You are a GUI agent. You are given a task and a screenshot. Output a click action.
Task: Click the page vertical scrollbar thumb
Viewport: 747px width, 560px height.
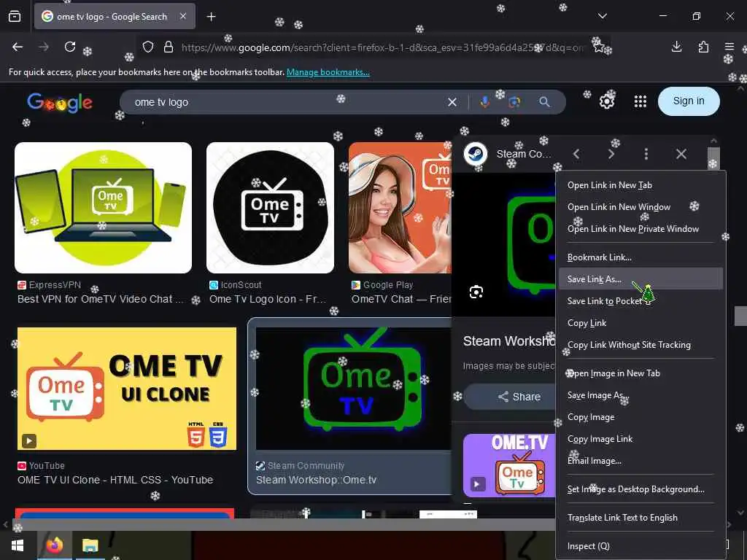click(740, 316)
